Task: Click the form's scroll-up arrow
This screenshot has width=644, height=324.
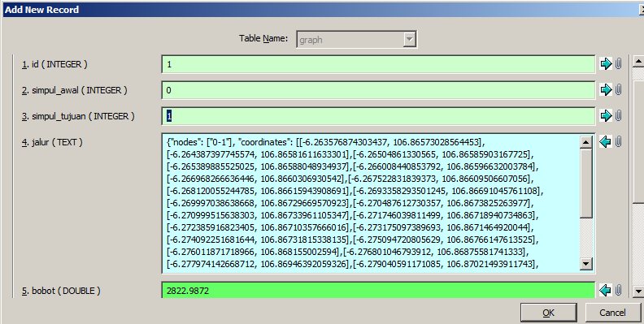Action: click(x=637, y=62)
